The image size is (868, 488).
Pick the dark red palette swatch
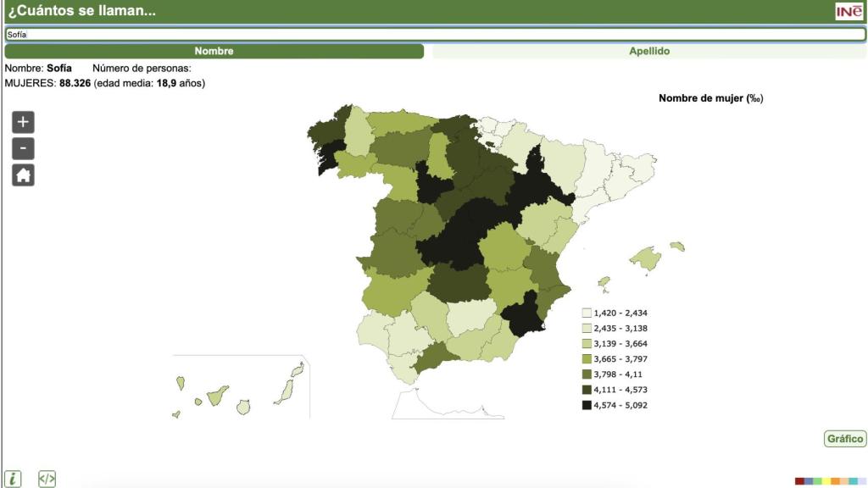pyautogui.click(x=799, y=481)
